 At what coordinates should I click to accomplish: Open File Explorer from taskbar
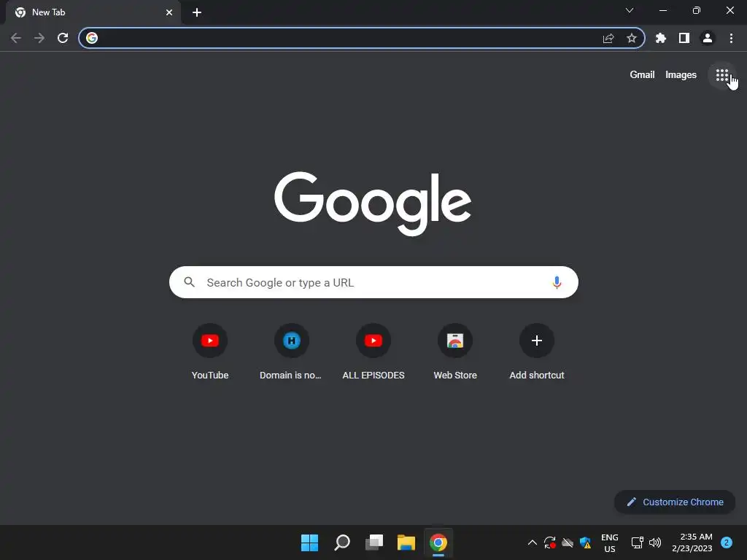click(x=406, y=542)
